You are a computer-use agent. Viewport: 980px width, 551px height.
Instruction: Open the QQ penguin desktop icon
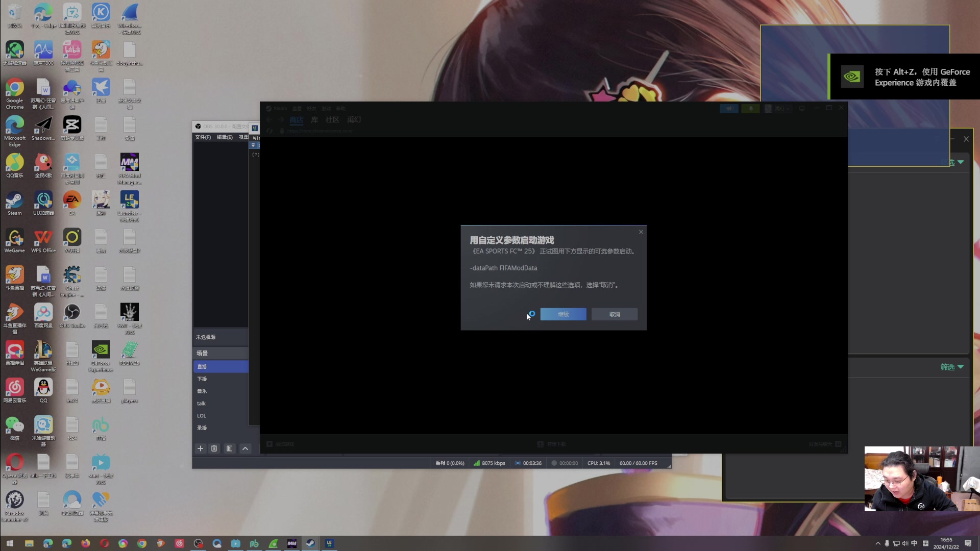43,391
